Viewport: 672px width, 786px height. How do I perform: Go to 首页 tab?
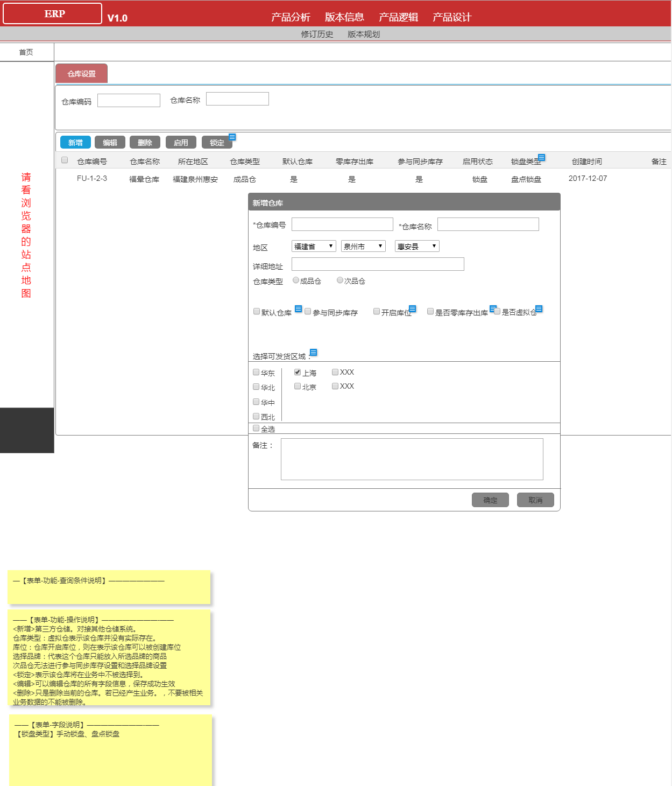[26, 52]
